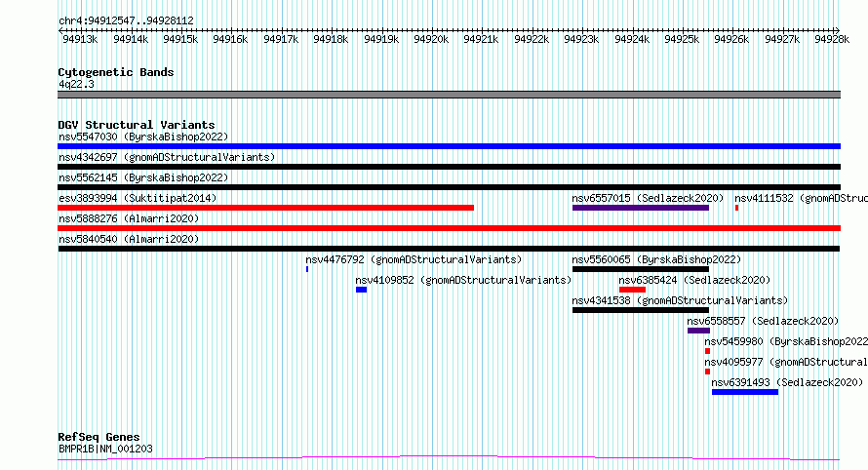The width and height of the screenshot is (868, 470).
Task: Click the blue nsv4109852 gnomAD variant block
Action: pyautogui.click(x=362, y=290)
